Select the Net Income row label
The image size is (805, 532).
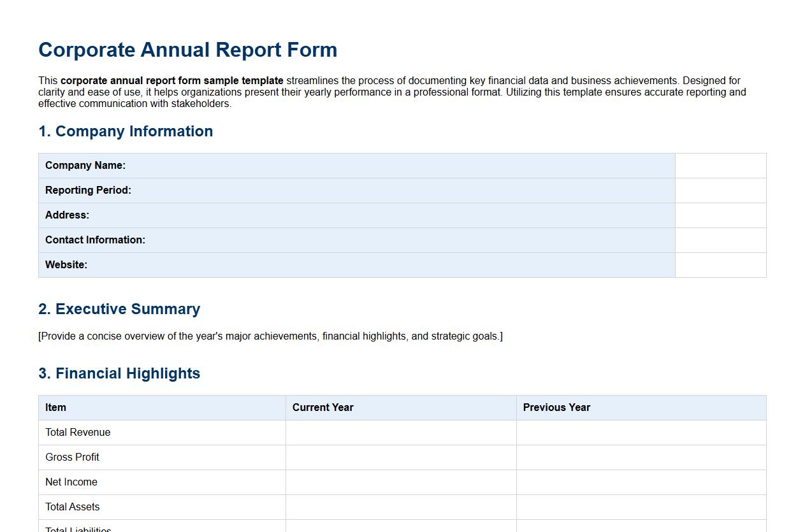tap(71, 482)
